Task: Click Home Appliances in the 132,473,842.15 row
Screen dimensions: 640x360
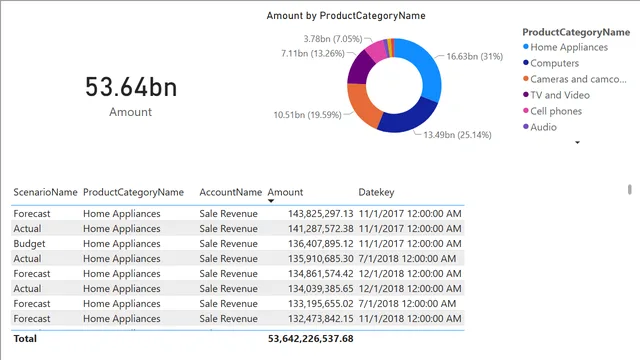Action: (x=122, y=319)
